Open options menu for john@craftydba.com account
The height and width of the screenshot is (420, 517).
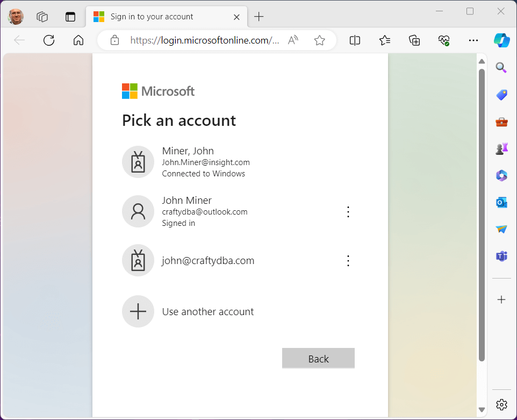348,261
